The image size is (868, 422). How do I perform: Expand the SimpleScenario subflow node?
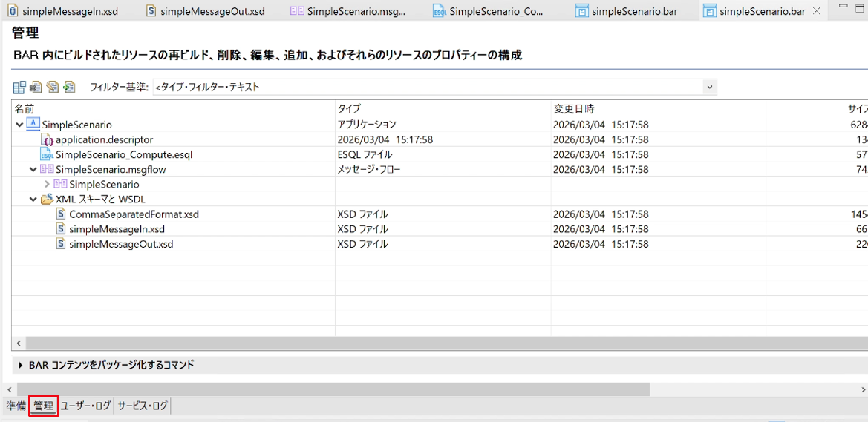[x=47, y=184]
